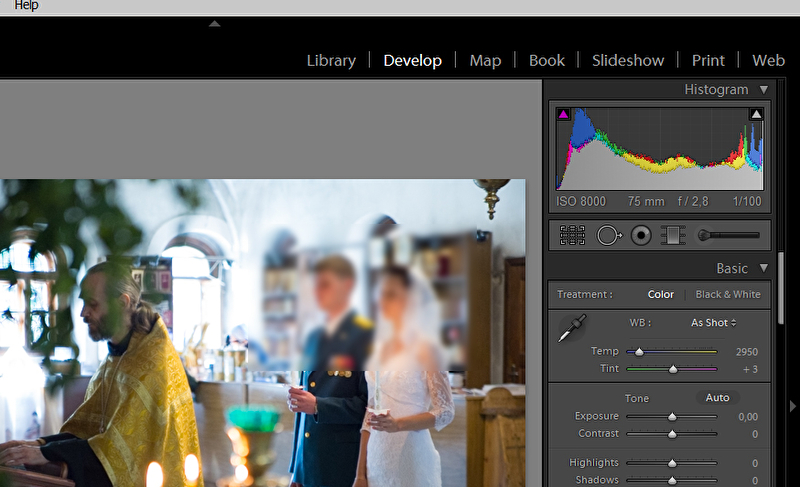Viewport: 800px width, 487px height.
Task: Click the Temp slider handle
Action: [x=639, y=352]
